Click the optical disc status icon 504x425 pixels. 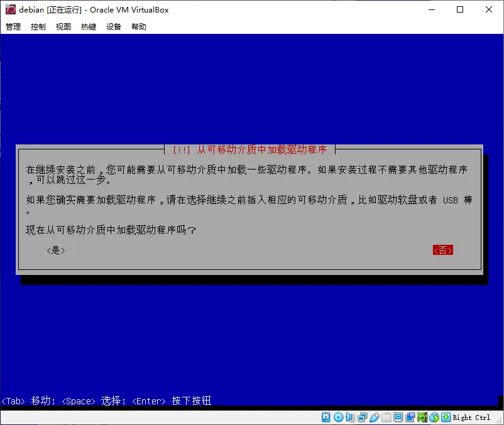338,417
